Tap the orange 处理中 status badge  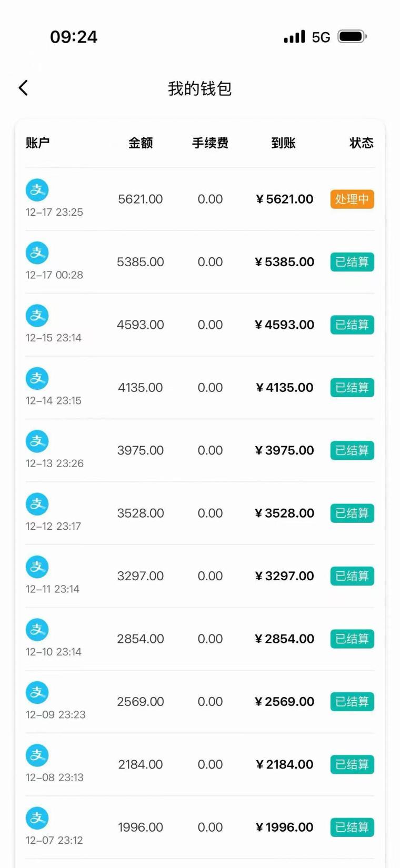[x=352, y=199]
